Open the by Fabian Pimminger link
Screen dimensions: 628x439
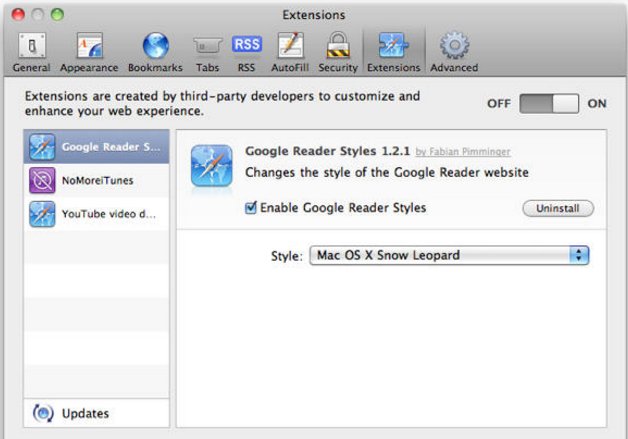coord(463,152)
